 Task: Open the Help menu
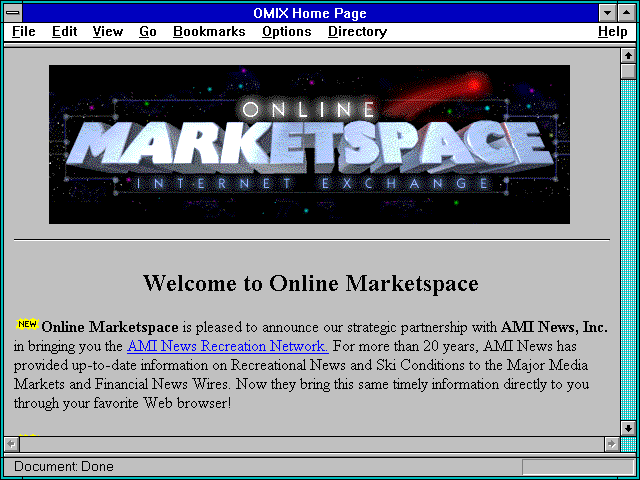point(613,32)
